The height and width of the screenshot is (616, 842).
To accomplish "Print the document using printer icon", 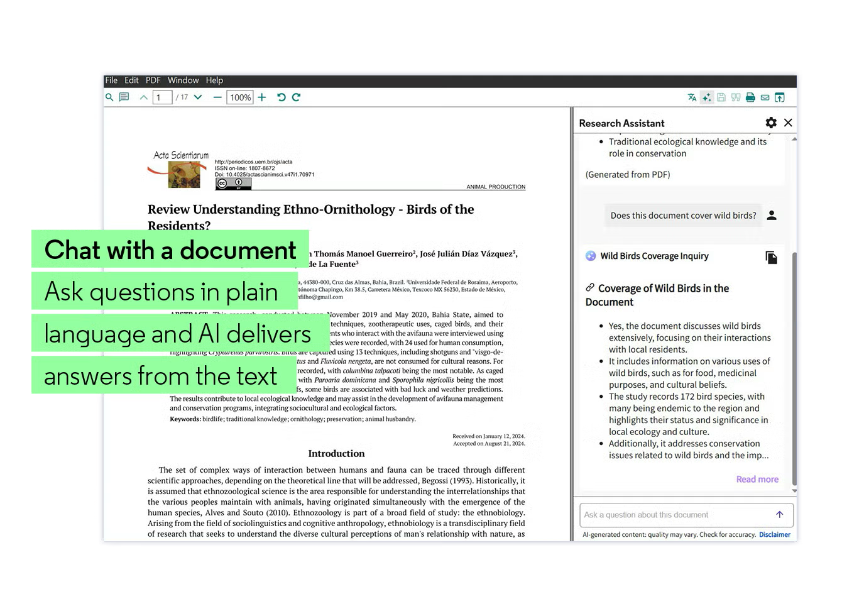I will coord(750,97).
